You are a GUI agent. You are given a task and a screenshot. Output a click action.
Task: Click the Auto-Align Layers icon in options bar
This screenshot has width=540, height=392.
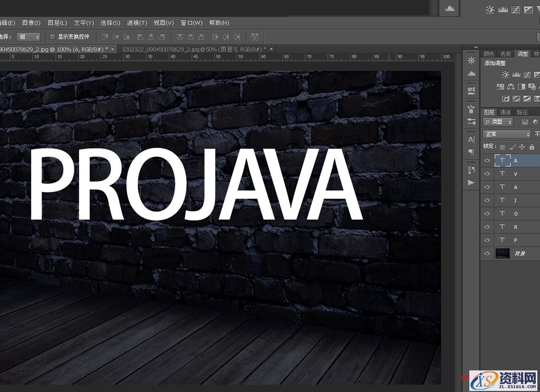click(255, 37)
